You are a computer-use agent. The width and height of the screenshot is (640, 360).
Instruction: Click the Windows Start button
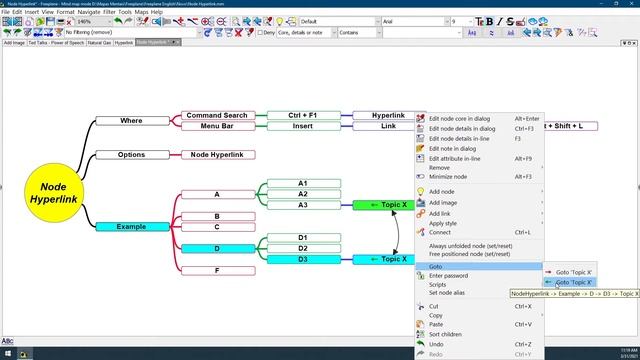pos(8,353)
